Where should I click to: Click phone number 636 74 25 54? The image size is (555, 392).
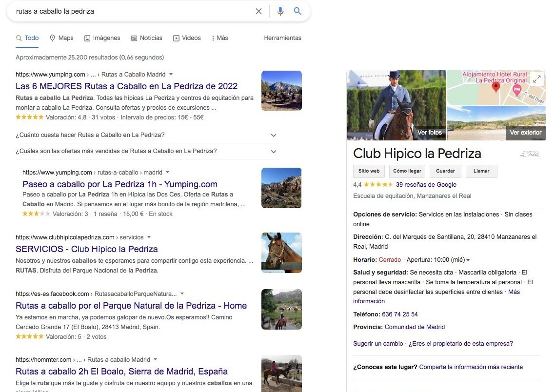click(x=400, y=314)
